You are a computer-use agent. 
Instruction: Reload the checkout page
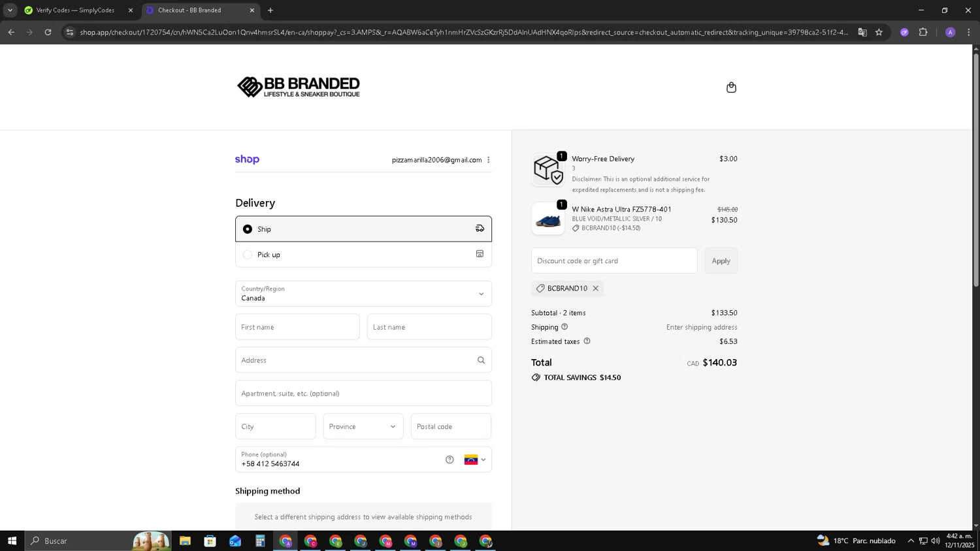pos(48,32)
